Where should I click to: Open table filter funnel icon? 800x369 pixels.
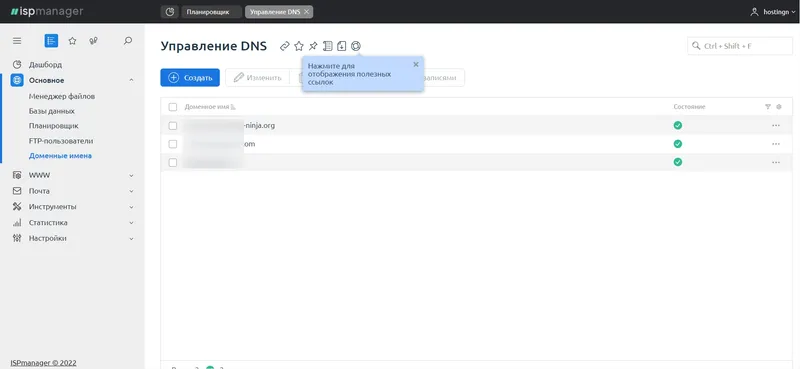point(768,107)
